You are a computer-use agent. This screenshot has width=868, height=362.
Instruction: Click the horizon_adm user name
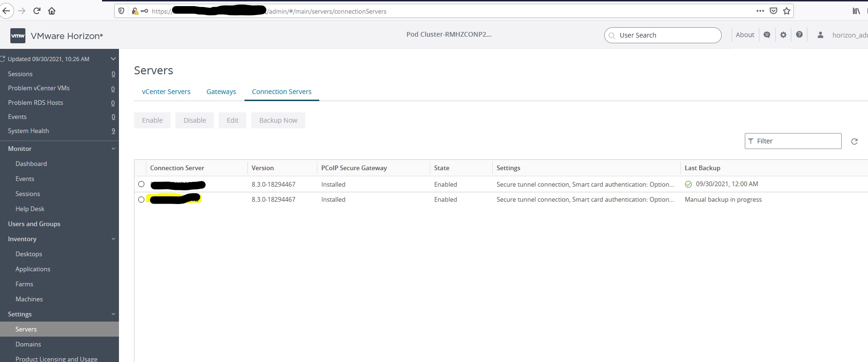point(850,35)
